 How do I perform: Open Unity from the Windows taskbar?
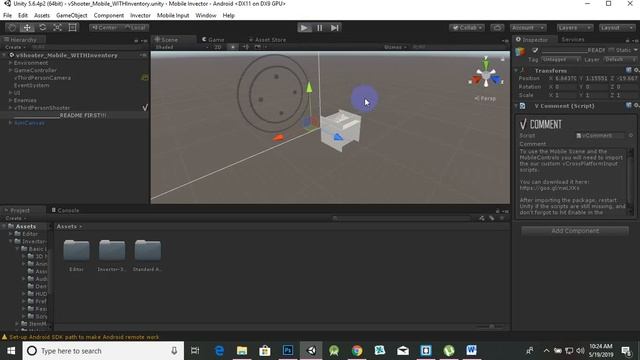[x=311, y=351]
